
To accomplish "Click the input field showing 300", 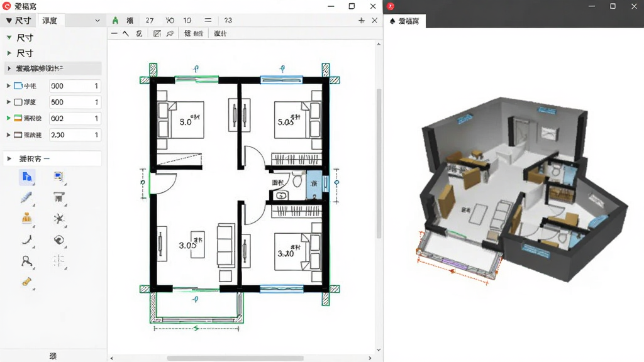I will click(x=75, y=85).
